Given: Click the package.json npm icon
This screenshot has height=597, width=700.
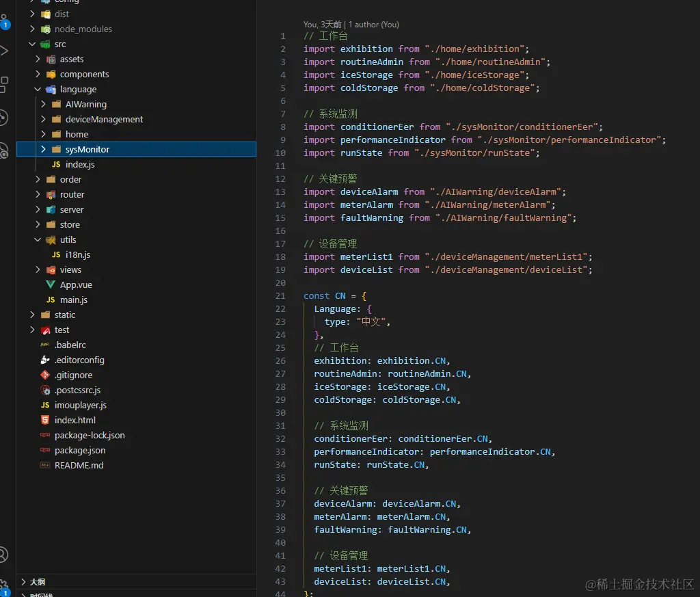Looking at the screenshot, I should (45, 450).
